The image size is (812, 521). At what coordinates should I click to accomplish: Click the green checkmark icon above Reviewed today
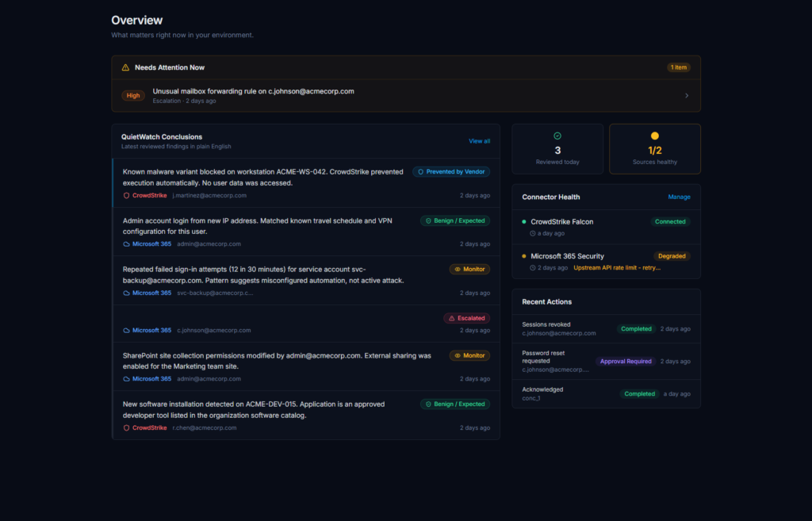(557, 136)
